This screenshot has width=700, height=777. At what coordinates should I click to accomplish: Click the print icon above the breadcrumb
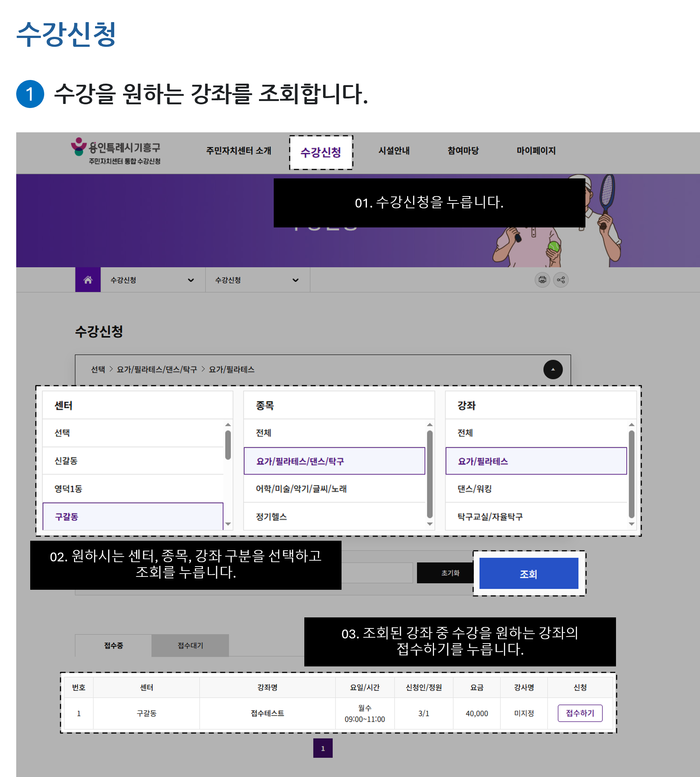(x=542, y=280)
